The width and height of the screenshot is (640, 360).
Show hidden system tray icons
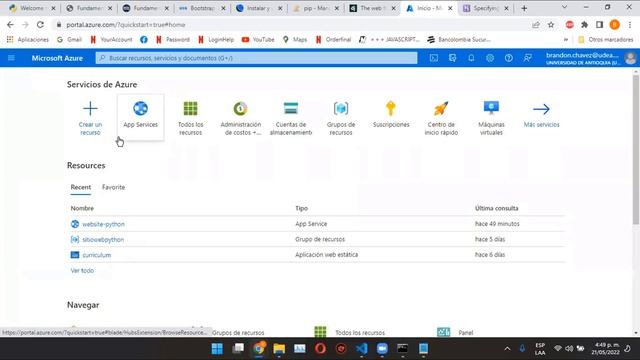(507, 349)
